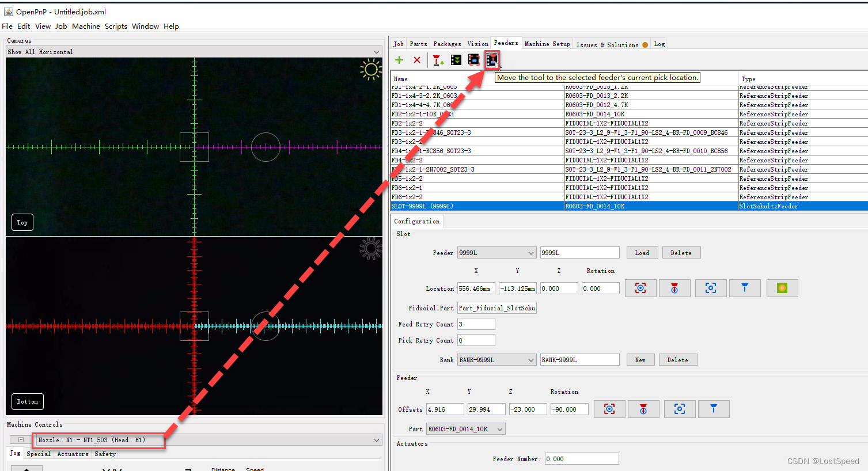Click the Feeder Number actuator field
Viewport: 868px width, 471px height.
[582, 459]
